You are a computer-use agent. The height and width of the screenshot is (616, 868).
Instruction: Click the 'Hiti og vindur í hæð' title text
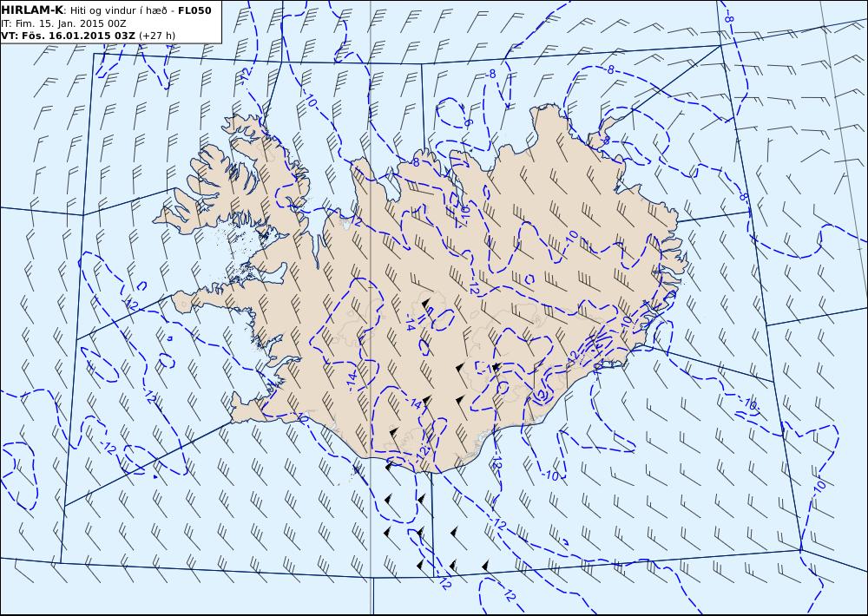tap(117, 10)
